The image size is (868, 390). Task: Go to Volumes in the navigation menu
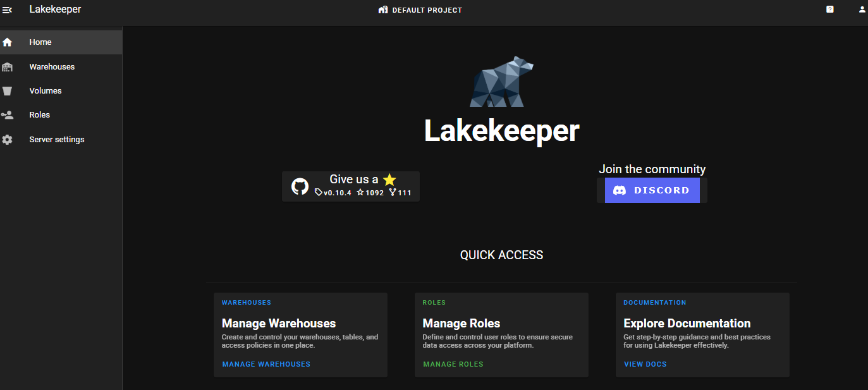point(46,91)
